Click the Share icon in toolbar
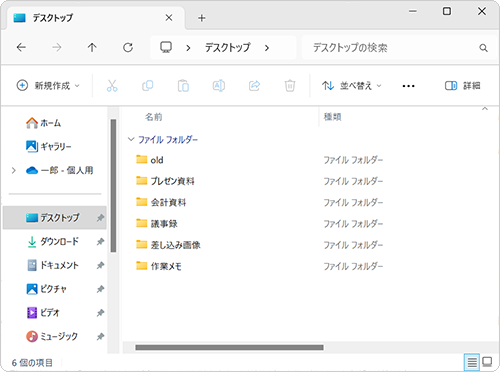Viewport: 500px width, 372px height. click(254, 86)
